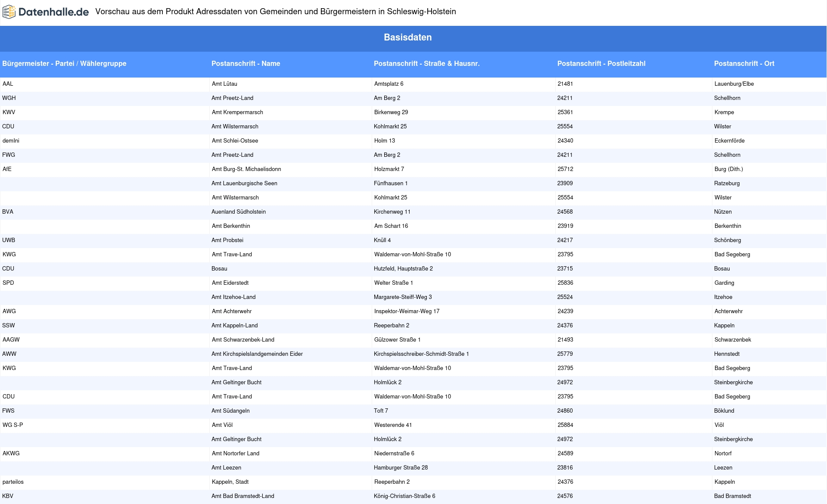Click the AAL party cell

coord(8,84)
